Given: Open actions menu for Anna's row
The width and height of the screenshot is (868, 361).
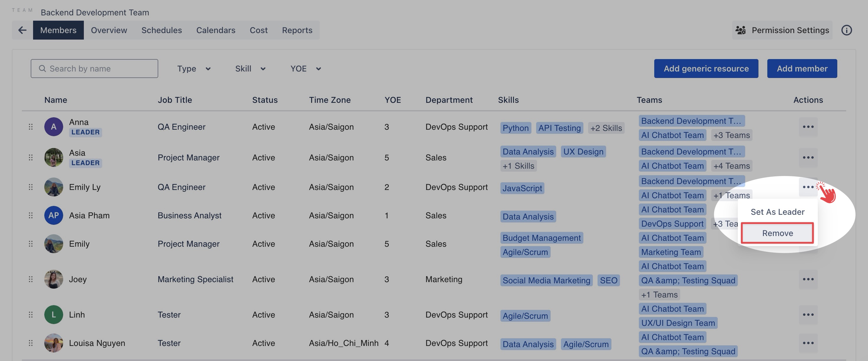Looking at the screenshot, I should coord(808,127).
